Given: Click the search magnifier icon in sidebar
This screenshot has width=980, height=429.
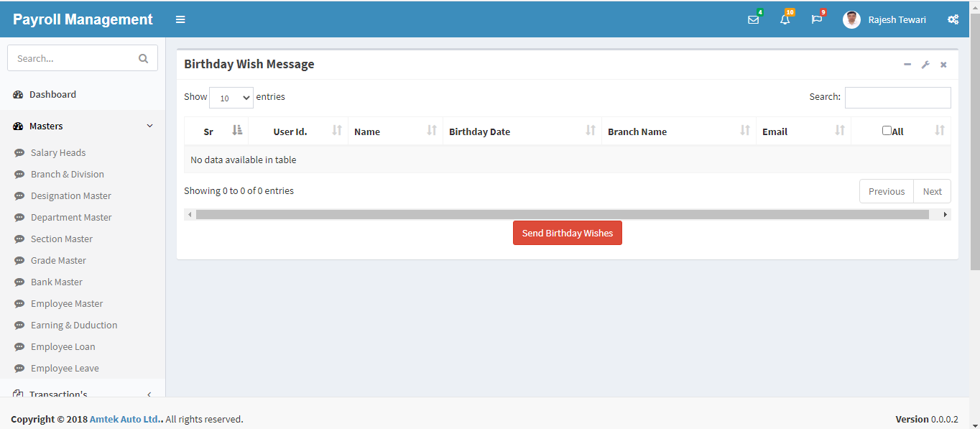Looking at the screenshot, I should pos(143,58).
